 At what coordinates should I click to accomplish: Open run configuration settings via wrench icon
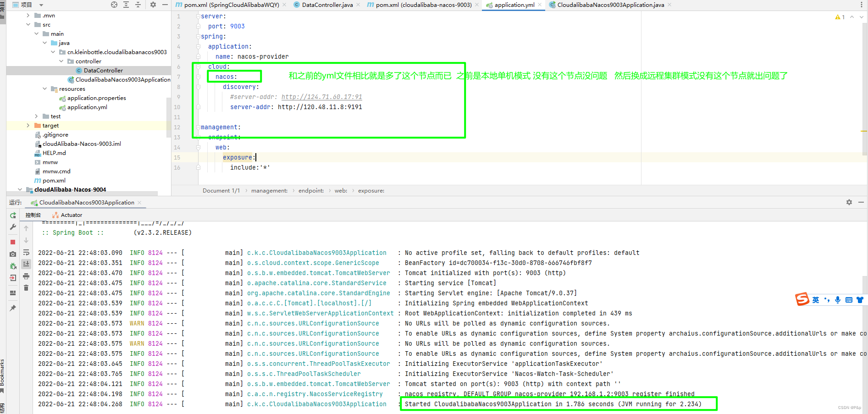click(13, 227)
